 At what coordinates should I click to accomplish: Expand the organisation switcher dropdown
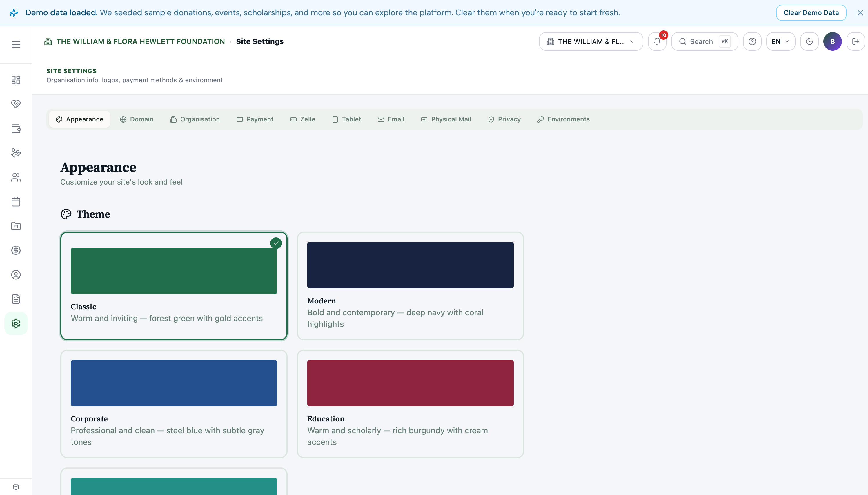click(591, 41)
